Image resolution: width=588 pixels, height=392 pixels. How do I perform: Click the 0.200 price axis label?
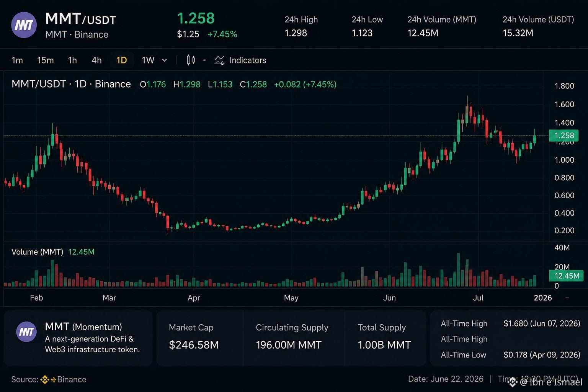pyautogui.click(x=564, y=230)
